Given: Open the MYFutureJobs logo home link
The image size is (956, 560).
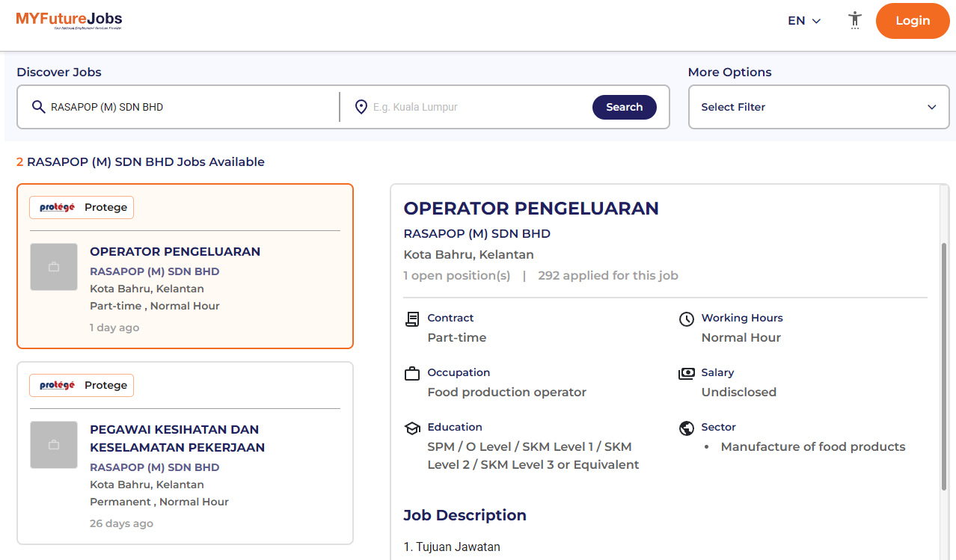Looking at the screenshot, I should [x=69, y=20].
